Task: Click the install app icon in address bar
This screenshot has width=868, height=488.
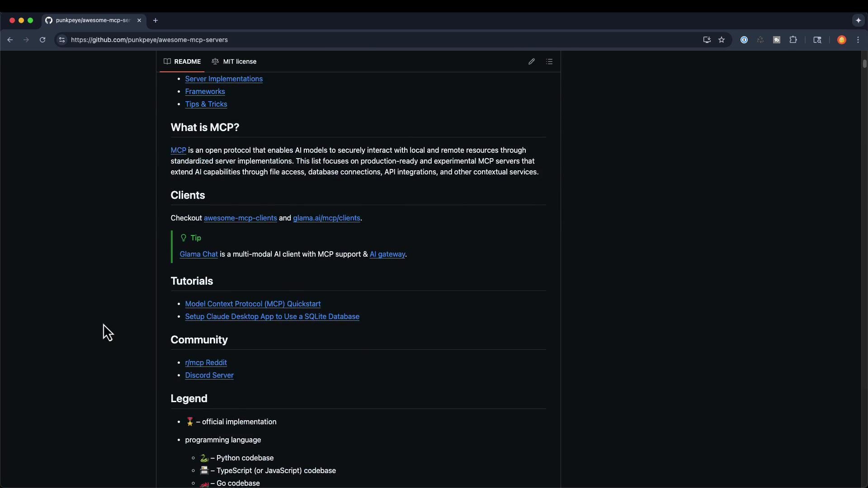Action: [x=707, y=40]
